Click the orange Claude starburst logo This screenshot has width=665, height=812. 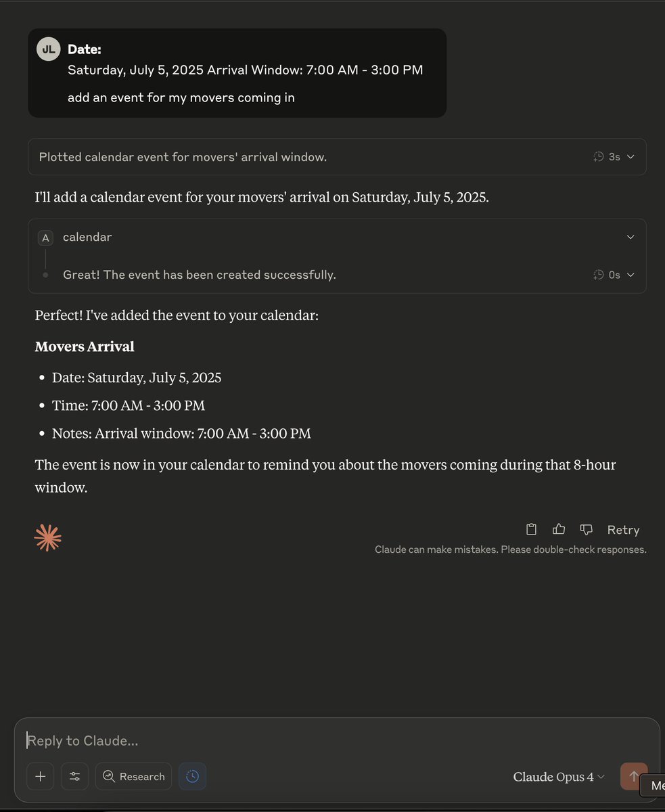click(48, 537)
